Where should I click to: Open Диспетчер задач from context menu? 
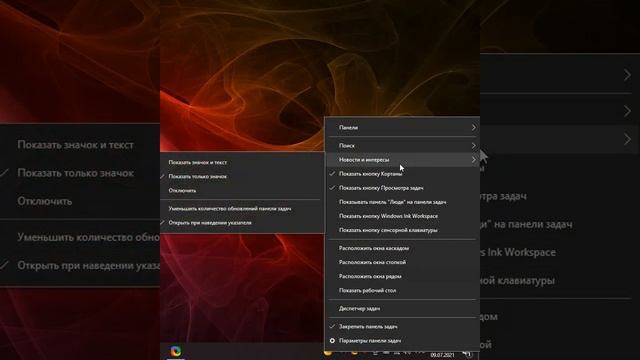(x=402, y=309)
